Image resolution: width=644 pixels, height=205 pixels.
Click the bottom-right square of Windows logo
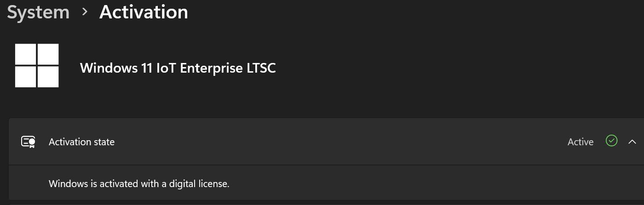pyautogui.click(x=48, y=77)
